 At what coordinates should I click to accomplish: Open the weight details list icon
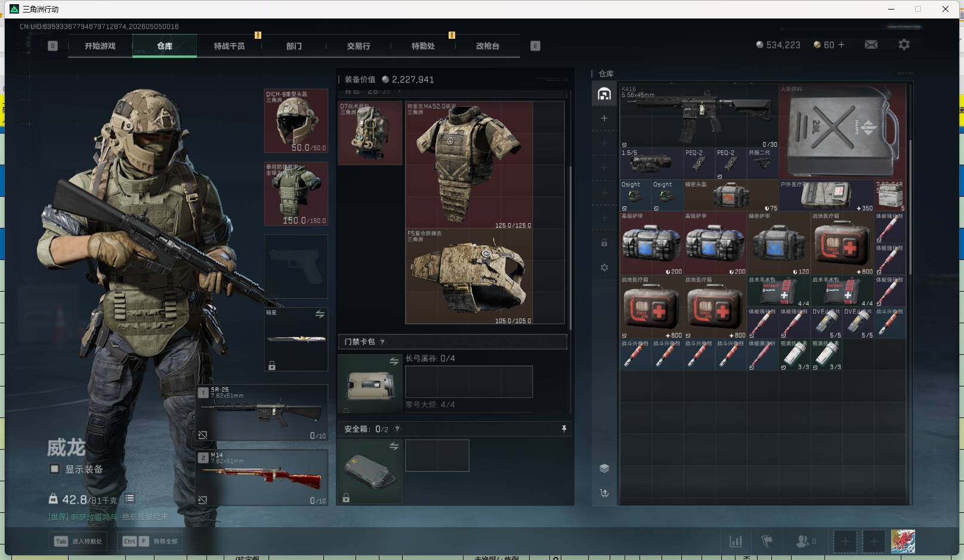pos(129,498)
